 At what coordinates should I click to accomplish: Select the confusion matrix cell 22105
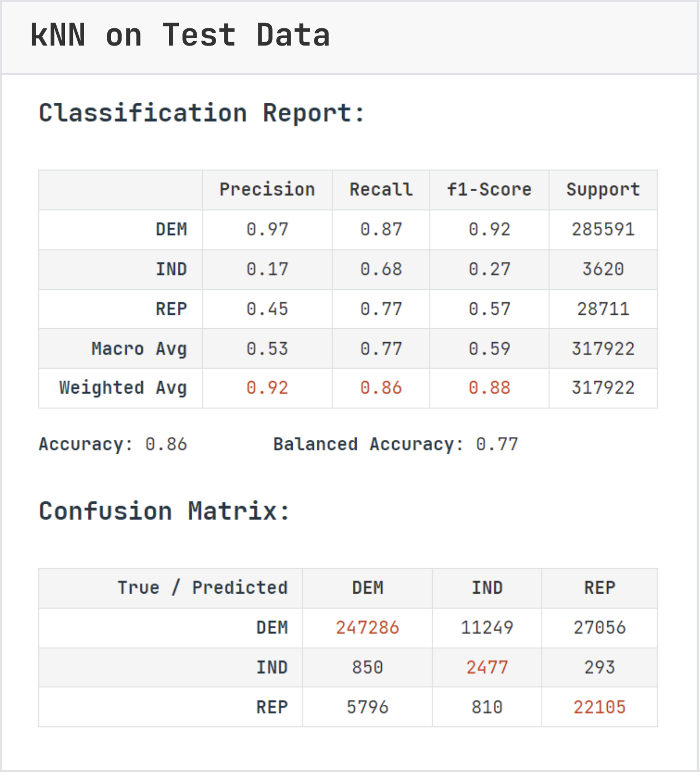click(599, 707)
